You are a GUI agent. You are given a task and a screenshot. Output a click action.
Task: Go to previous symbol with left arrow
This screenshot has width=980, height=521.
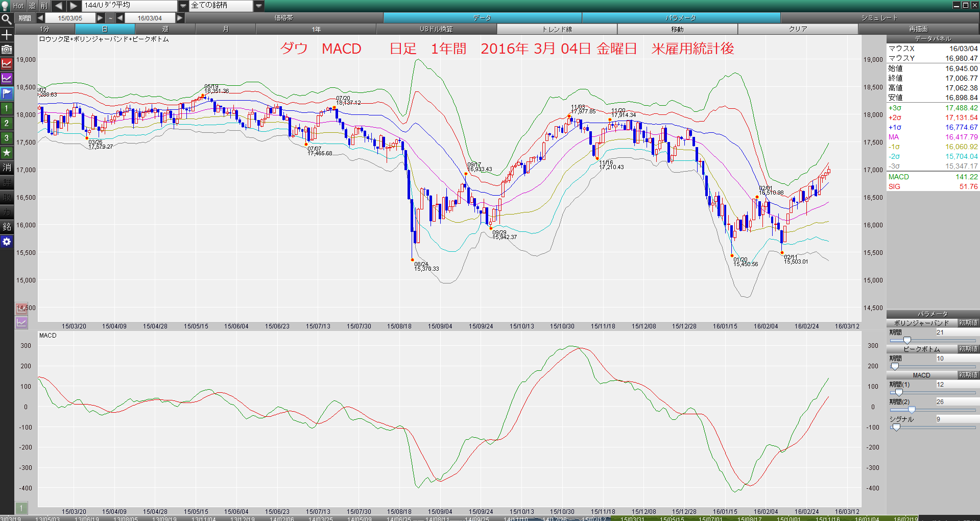(58, 6)
